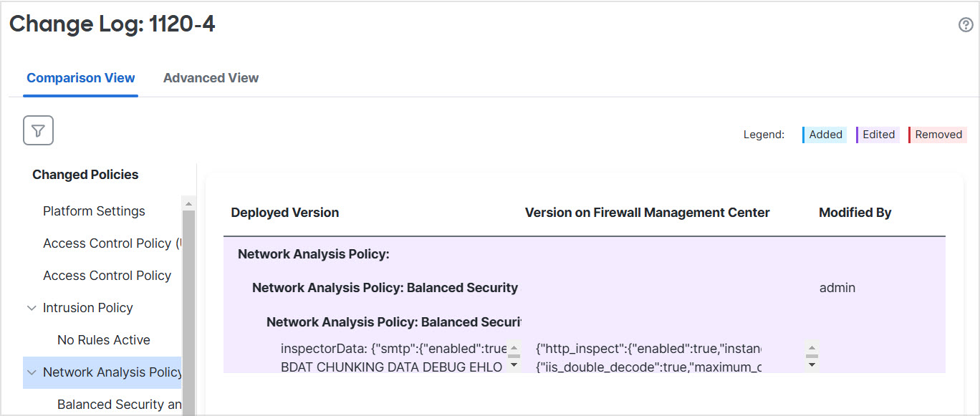Click the Modified By column header
Viewport: 980px width, 416px height.
(855, 213)
